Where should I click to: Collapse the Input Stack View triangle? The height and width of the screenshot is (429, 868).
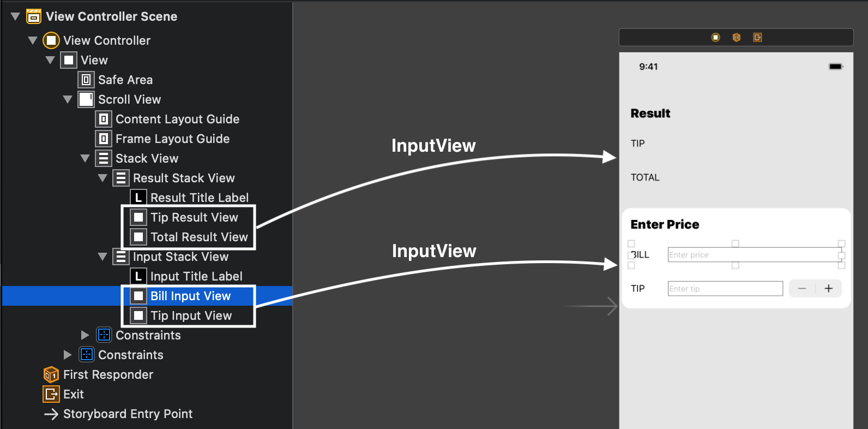click(x=103, y=257)
